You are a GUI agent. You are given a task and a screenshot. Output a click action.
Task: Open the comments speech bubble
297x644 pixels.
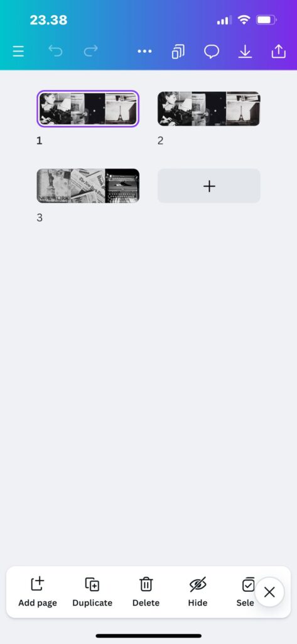click(x=212, y=52)
